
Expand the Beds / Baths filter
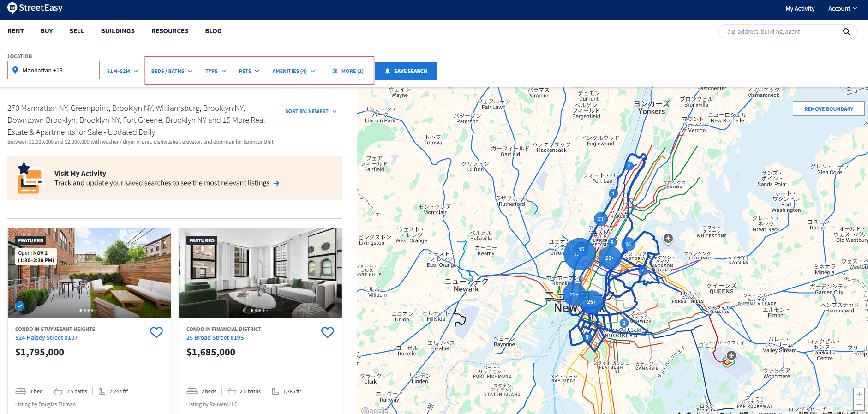(x=172, y=71)
